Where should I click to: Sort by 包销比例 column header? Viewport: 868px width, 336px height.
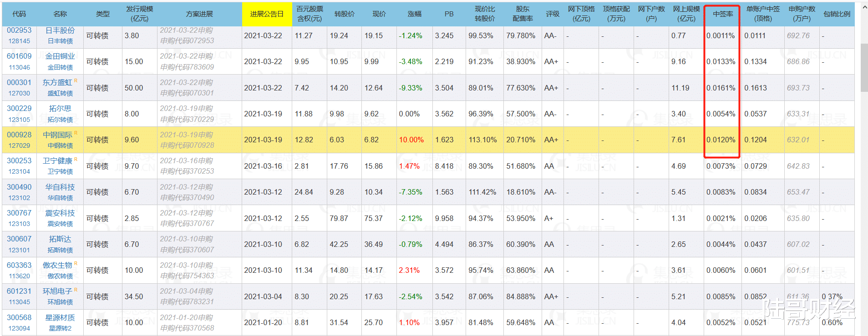click(x=837, y=14)
